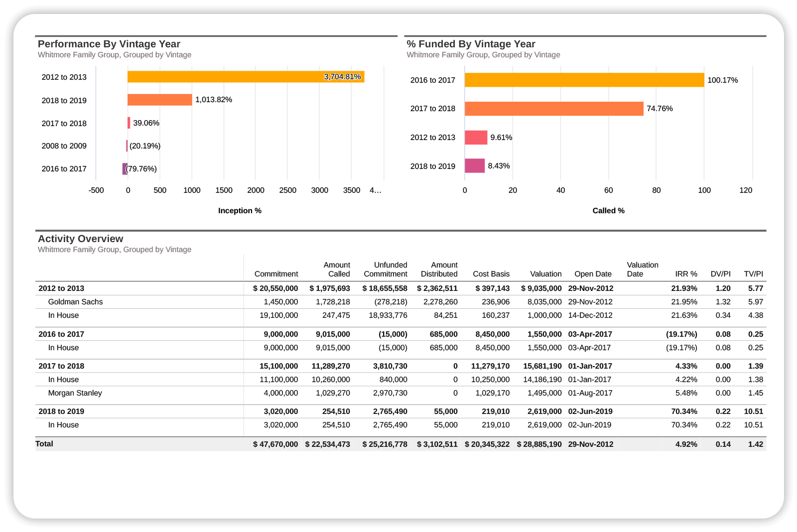The height and width of the screenshot is (532, 797).
Task: Click the 3,704.81% data label
Action: (x=342, y=77)
